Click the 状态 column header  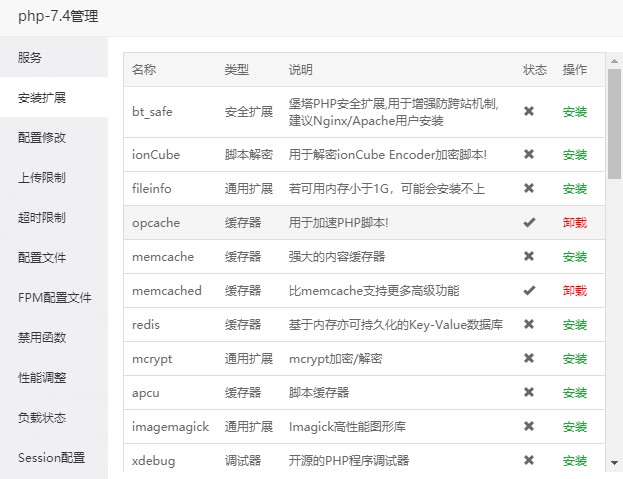[535, 70]
